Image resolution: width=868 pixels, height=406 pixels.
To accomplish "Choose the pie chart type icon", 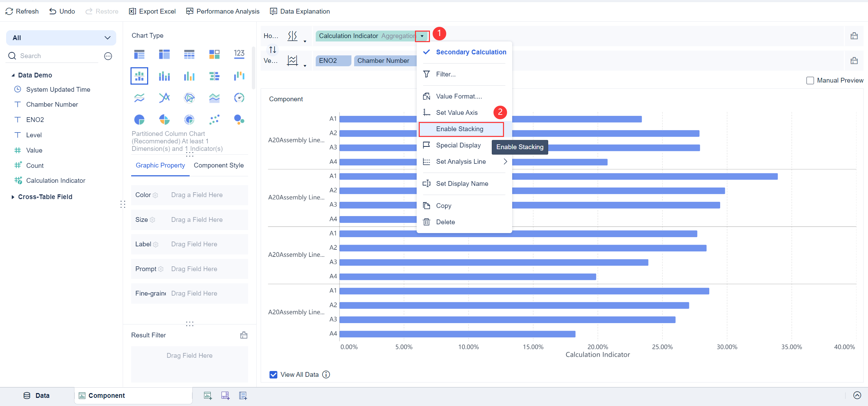I will 139,119.
